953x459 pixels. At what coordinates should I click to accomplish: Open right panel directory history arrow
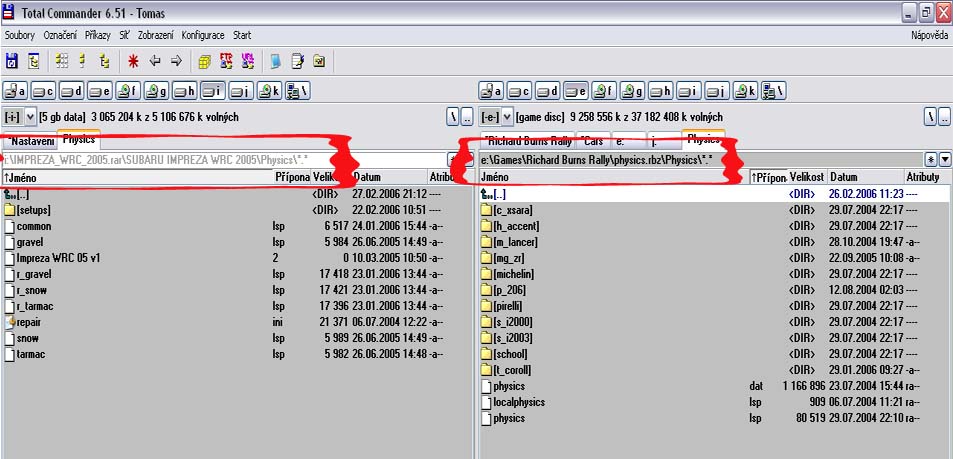(944, 159)
